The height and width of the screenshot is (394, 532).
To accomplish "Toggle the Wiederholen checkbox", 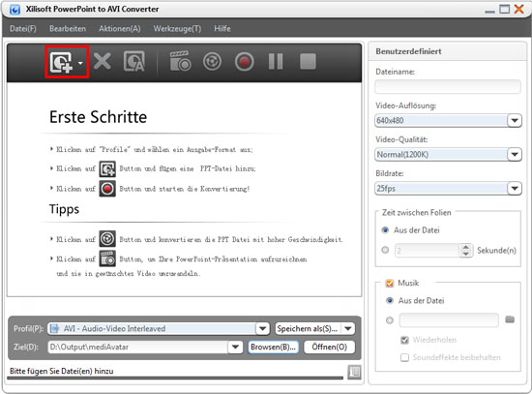I will click(x=404, y=340).
